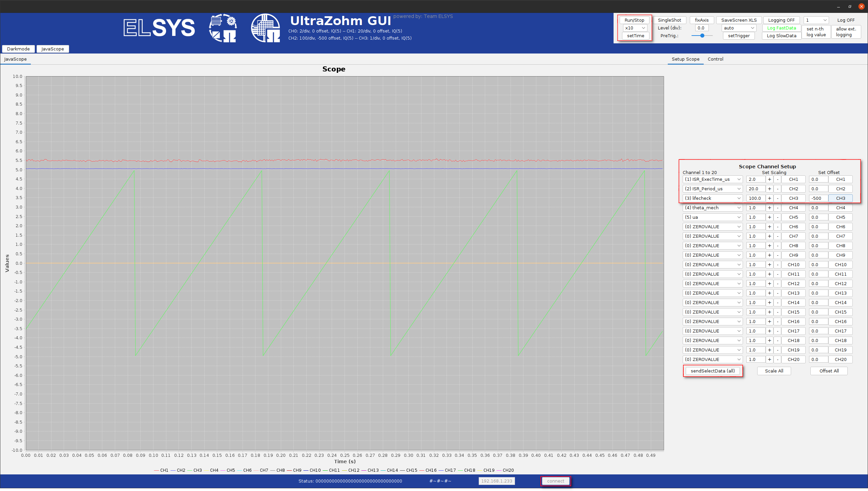
Task: Click the ELSYS logo in header
Action: [159, 28]
